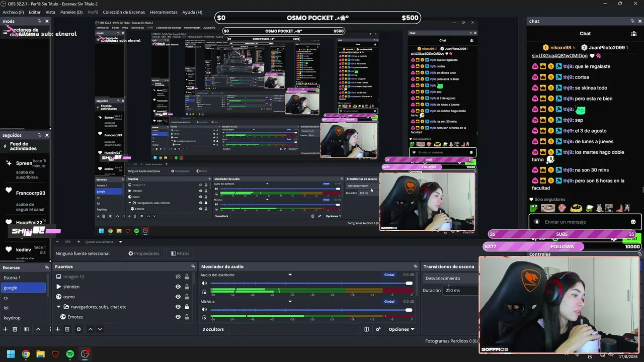This screenshot has height=362, width=644.
Task: Lock the shinden source
Action: 187,287
